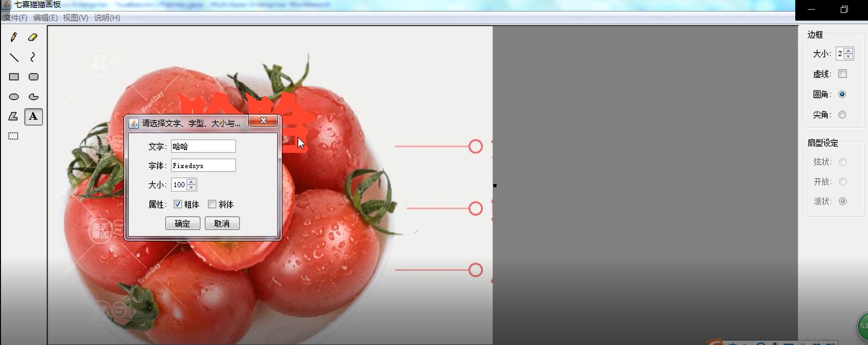Open the 说明(H) menu
This screenshot has width=868, height=345.
click(x=107, y=18)
